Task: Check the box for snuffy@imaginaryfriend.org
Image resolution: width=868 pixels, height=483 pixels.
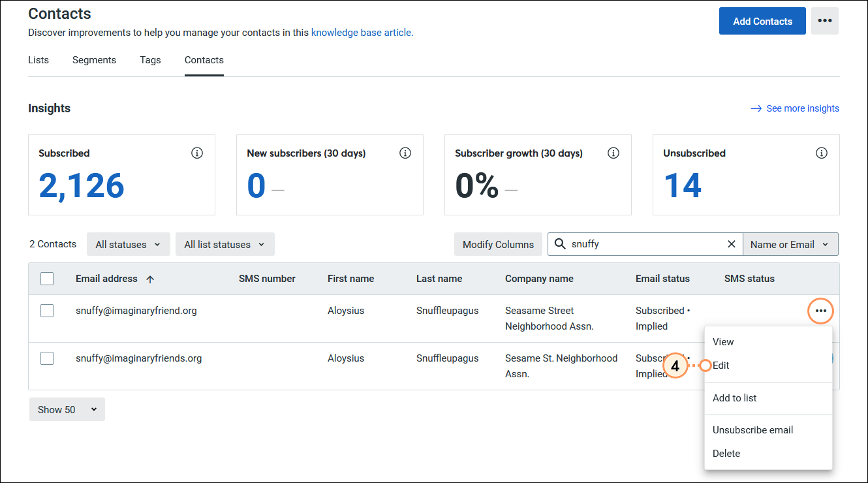Action: point(47,311)
